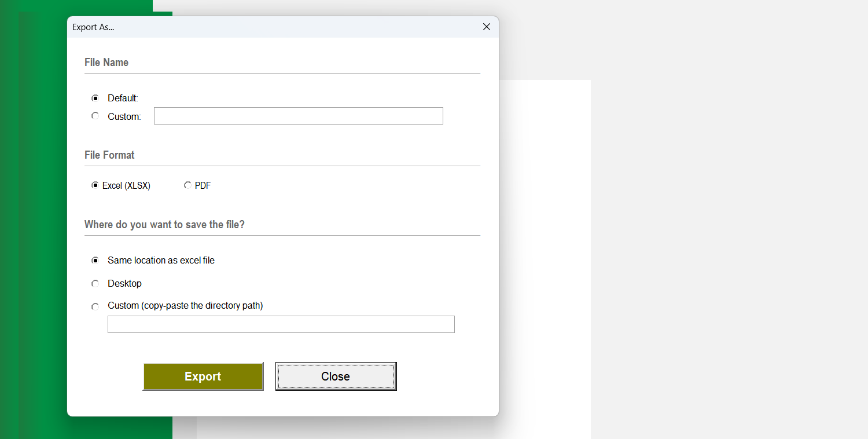
Task: Close the Export As dialog with X
Action: [486, 27]
